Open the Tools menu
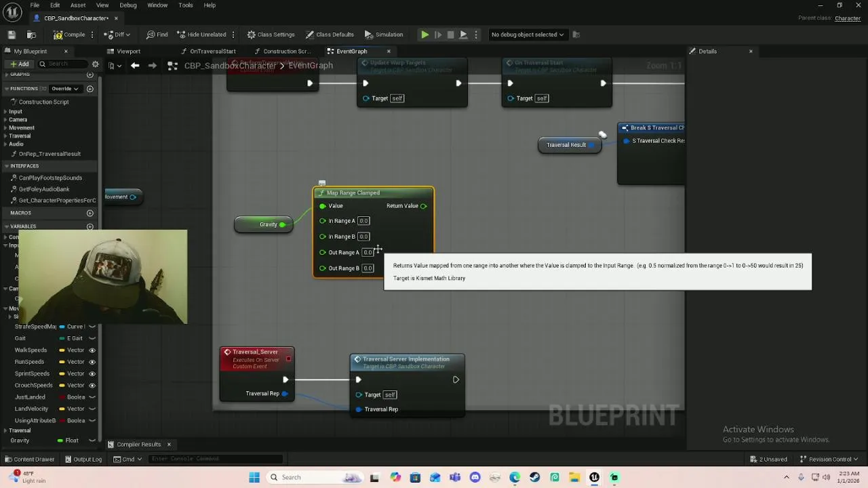Screen dimensions: 868x488 [186, 5]
